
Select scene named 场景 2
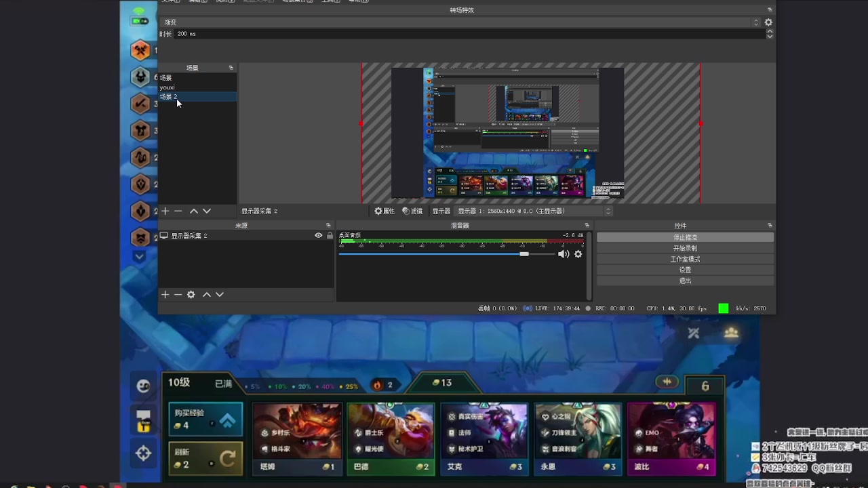tap(197, 97)
